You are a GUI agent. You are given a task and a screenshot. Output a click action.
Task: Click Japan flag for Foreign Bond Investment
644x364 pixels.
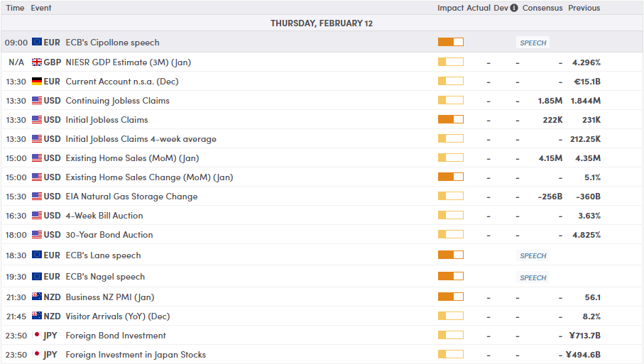tap(37, 336)
